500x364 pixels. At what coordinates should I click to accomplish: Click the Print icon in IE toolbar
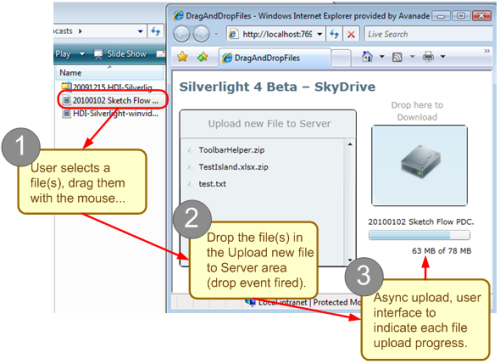tap(428, 57)
